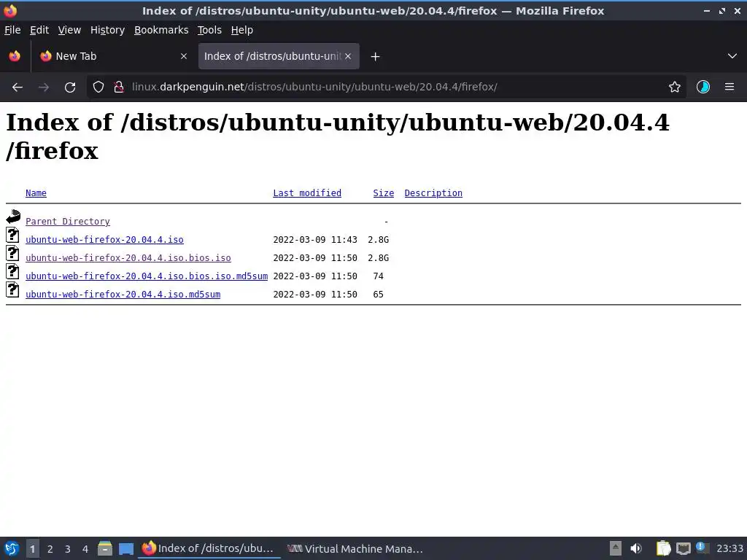The width and height of the screenshot is (747, 560).
Task: Open the tracking protection shield icon
Action: (x=98, y=87)
